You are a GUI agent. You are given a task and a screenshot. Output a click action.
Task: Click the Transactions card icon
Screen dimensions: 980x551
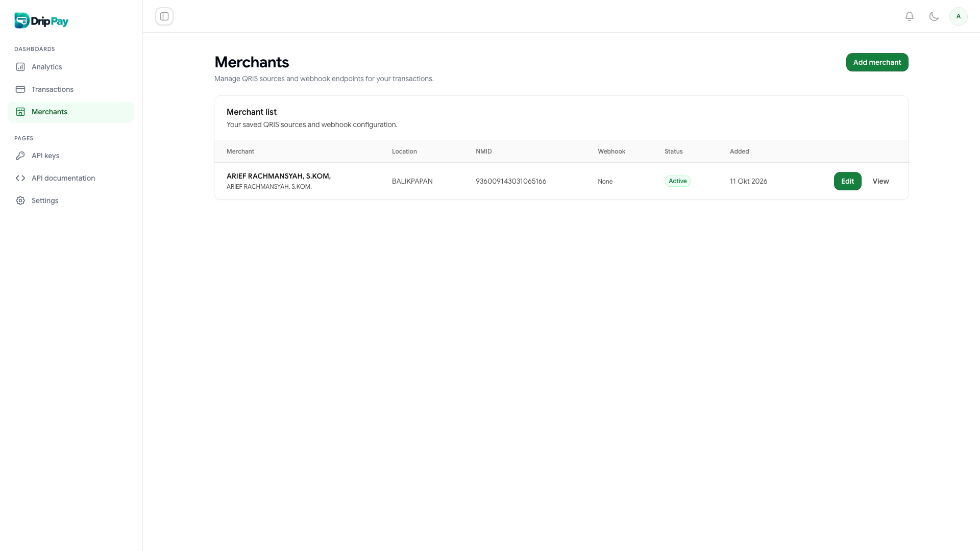[20, 89]
